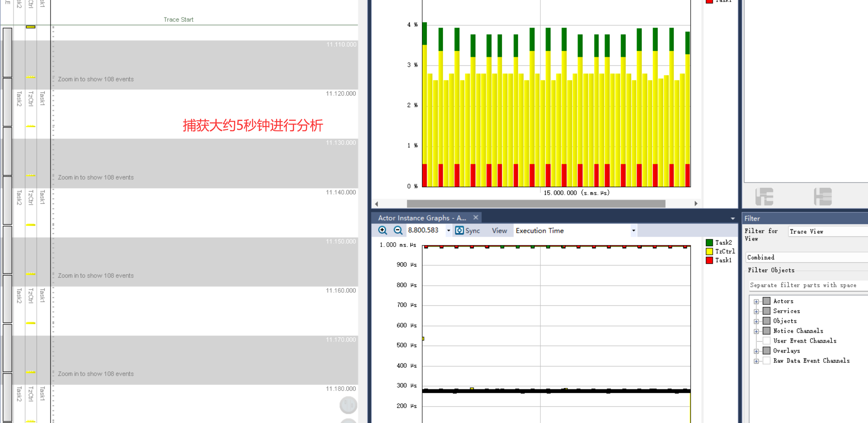Click the CPU graph scroll-left arrow
The height and width of the screenshot is (423, 868).
(x=376, y=203)
